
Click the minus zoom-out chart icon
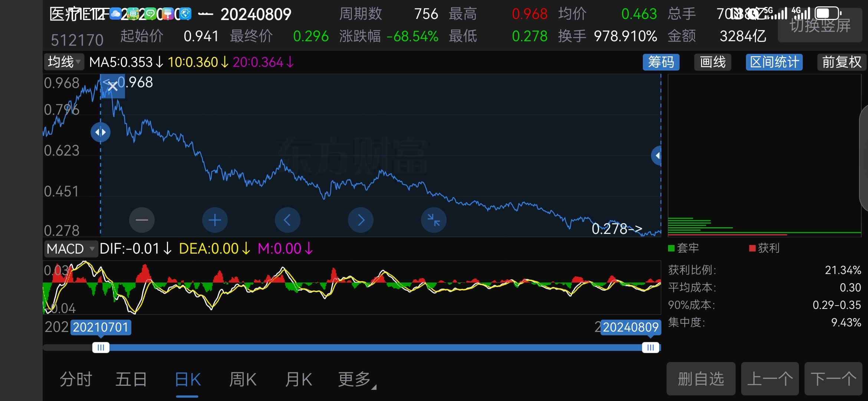pyautogui.click(x=142, y=220)
